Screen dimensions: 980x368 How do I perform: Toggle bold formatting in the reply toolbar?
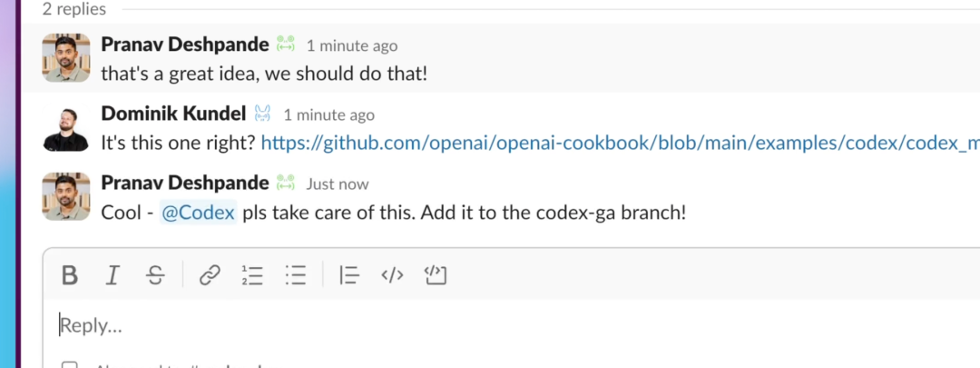(69, 274)
